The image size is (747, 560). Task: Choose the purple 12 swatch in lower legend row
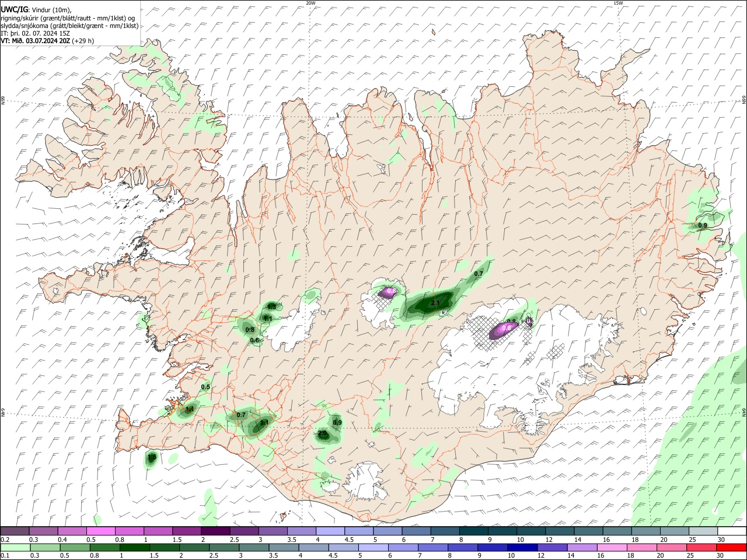552,547
